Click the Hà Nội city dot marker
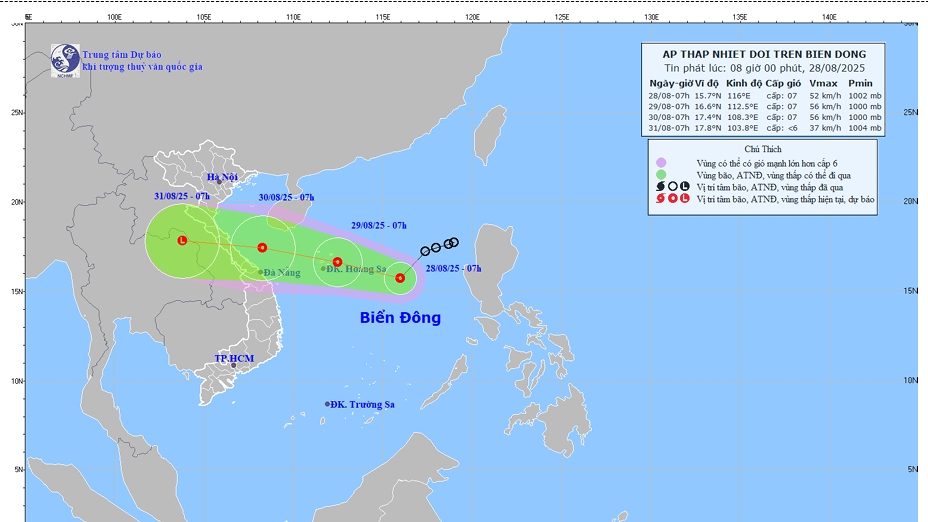 point(218,182)
